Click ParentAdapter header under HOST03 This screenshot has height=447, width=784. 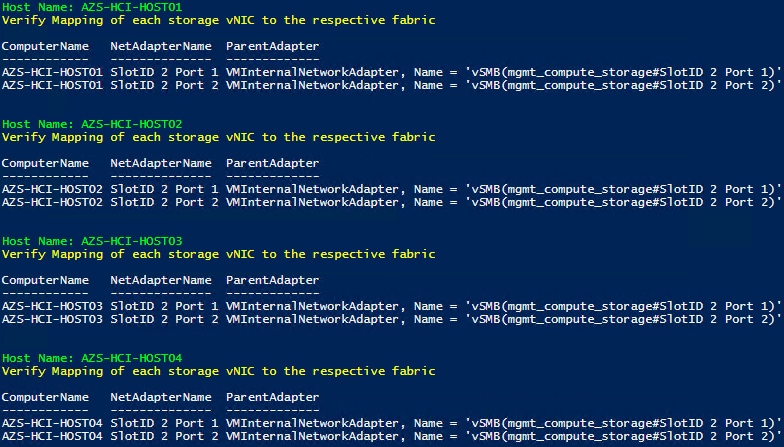[272, 280]
